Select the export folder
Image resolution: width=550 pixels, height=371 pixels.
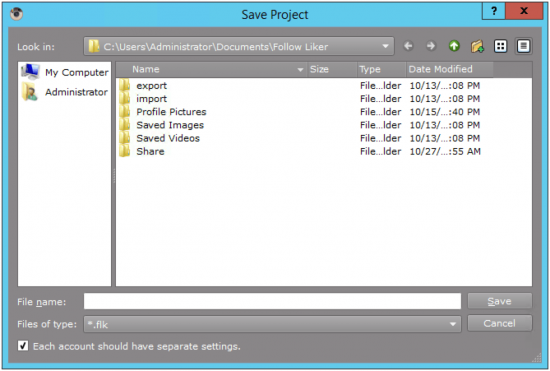(x=152, y=86)
